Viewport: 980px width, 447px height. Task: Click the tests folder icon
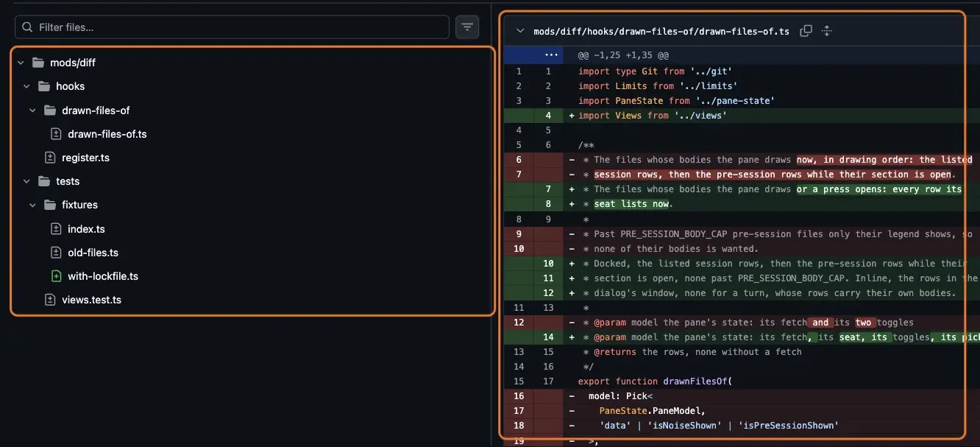coord(44,181)
